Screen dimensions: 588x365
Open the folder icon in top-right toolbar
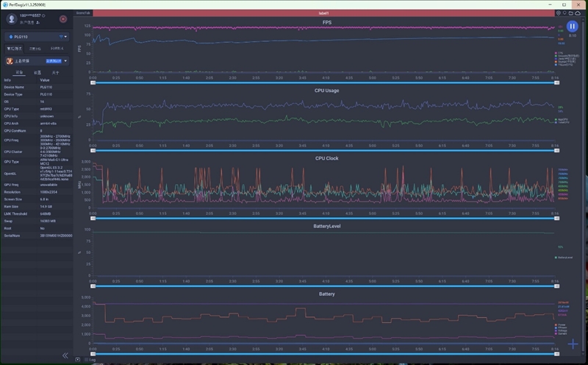572,13
